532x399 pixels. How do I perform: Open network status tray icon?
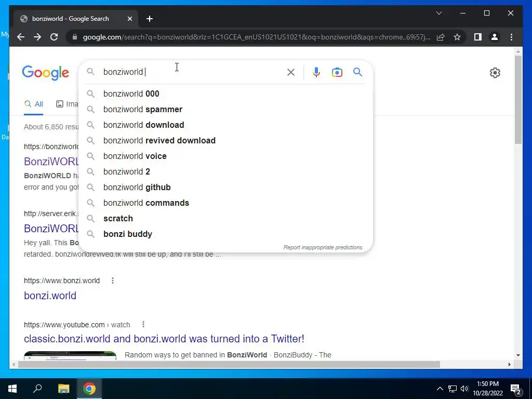pos(453,389)
